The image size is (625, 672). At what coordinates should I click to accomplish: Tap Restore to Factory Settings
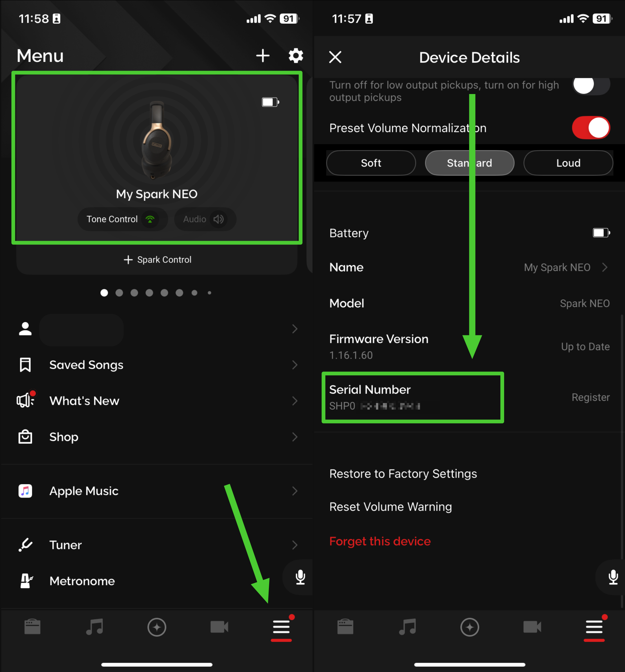coord(403,474)
